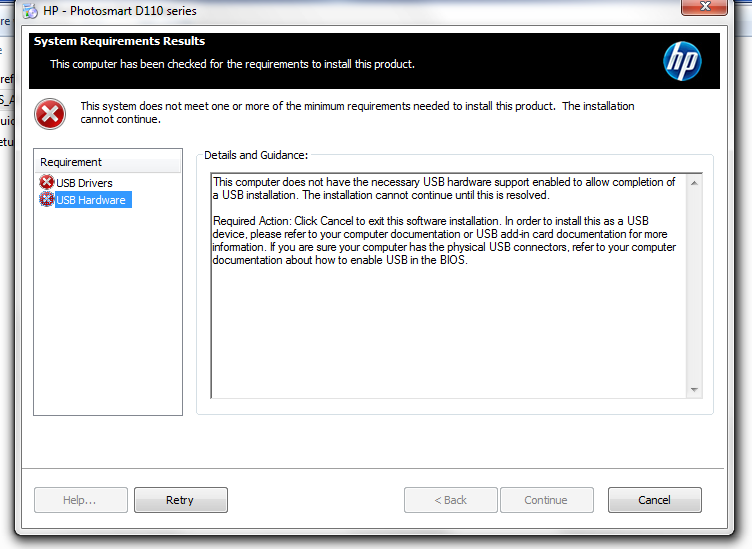The image size is (752, 549).
Task: Click the installer icon in the title bar
Action: (30, 11)
